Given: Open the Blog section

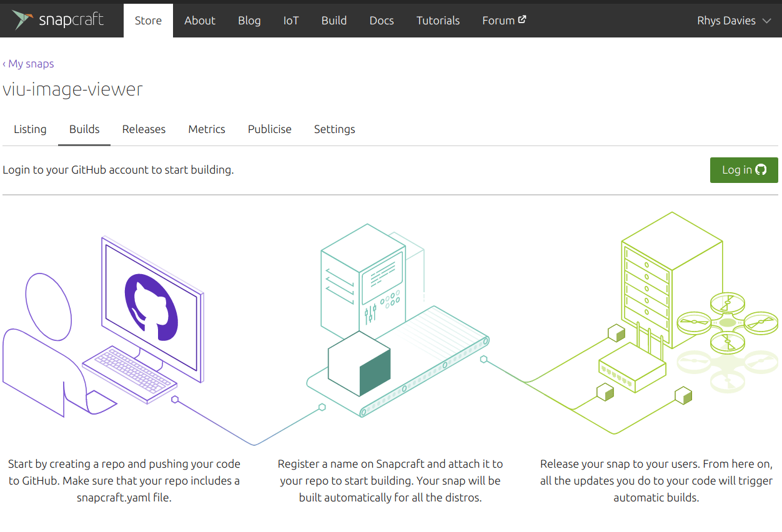Looking at the screenshot, I should coord(249,21).
